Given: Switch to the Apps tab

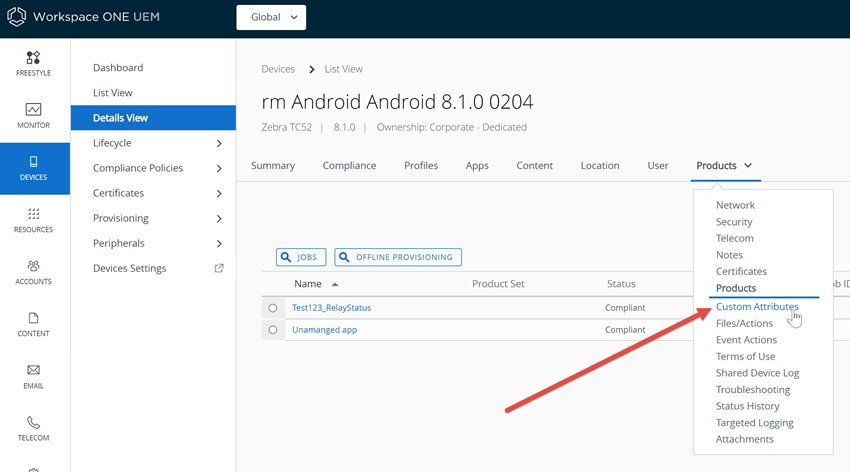Looking at the screenshot, I should click(x=477, y=165).
